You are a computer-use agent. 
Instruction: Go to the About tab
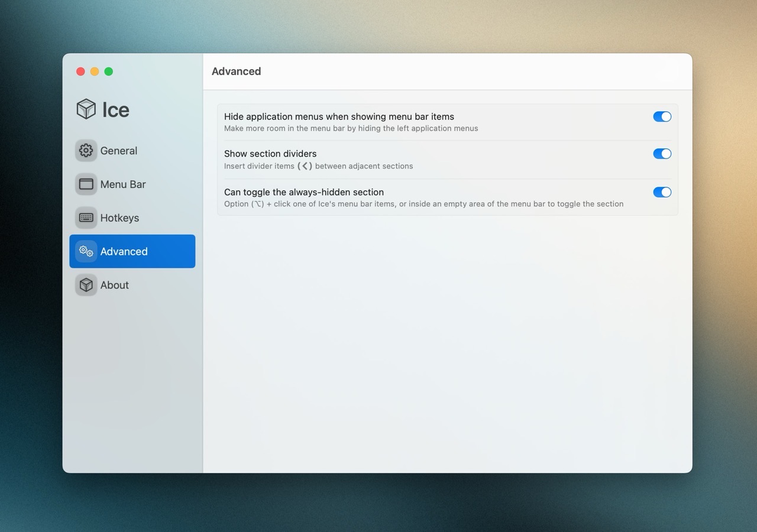[x=132, y=285]
